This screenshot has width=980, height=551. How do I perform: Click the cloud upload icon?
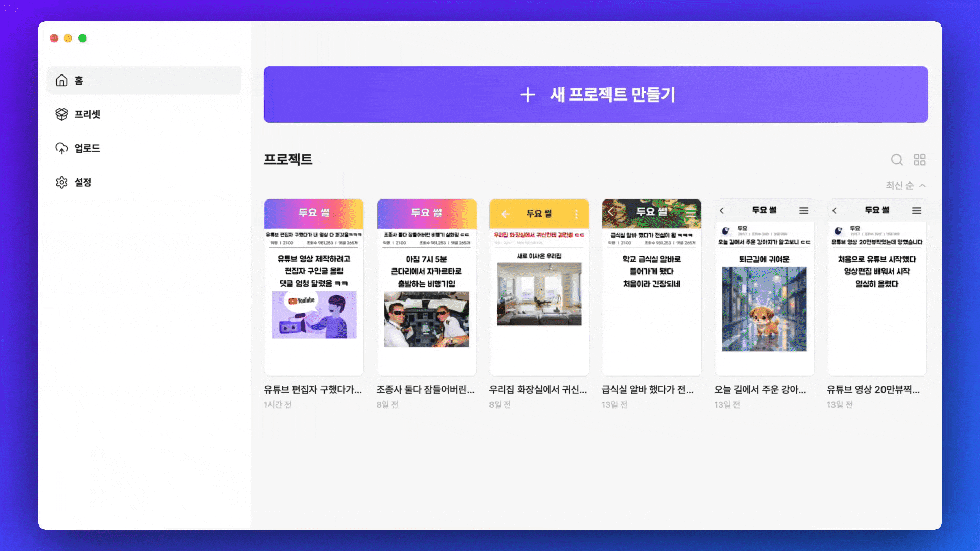pos(62,148)
